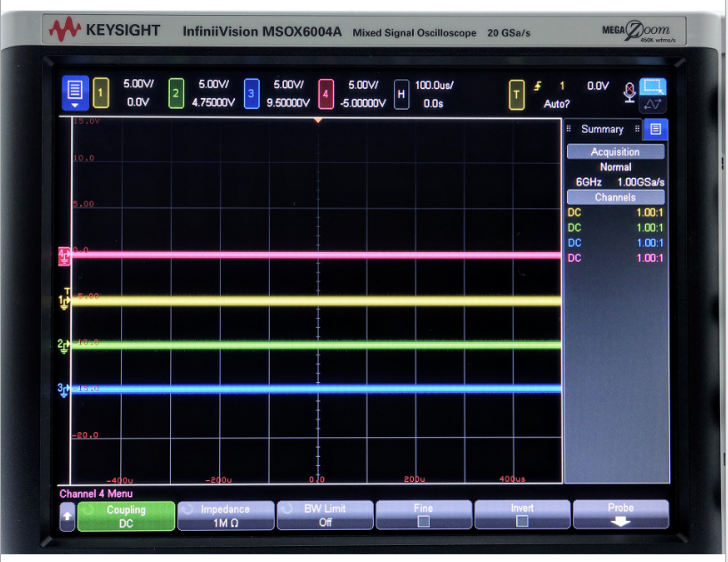
Task: Open the main menu icon
Action: coord(75,93)
